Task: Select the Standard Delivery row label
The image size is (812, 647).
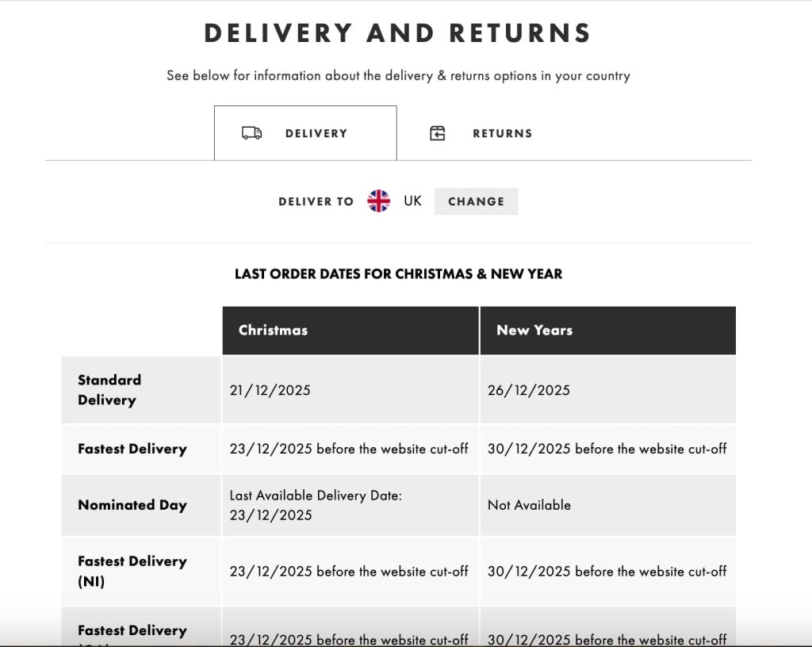Action: pos(109,390)
